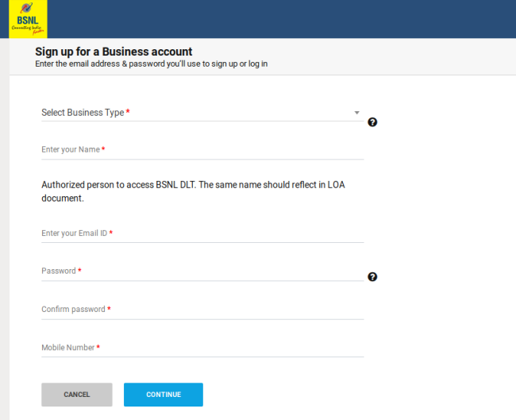Click the 'Authorized person to access BSNL DLT' note
Viewport: 516px width, 420px height.
pyautogui.click(x=193, y=191)
